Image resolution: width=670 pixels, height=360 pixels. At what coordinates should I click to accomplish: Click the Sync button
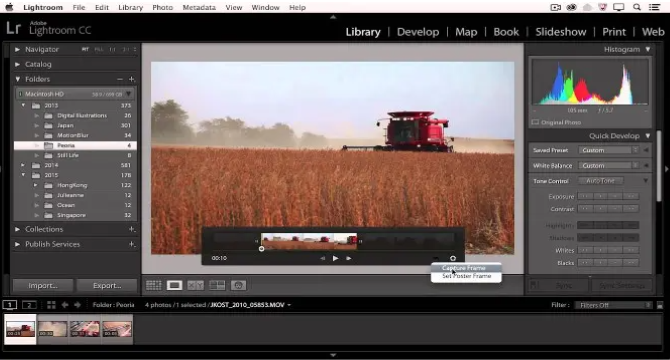[563, 285]
